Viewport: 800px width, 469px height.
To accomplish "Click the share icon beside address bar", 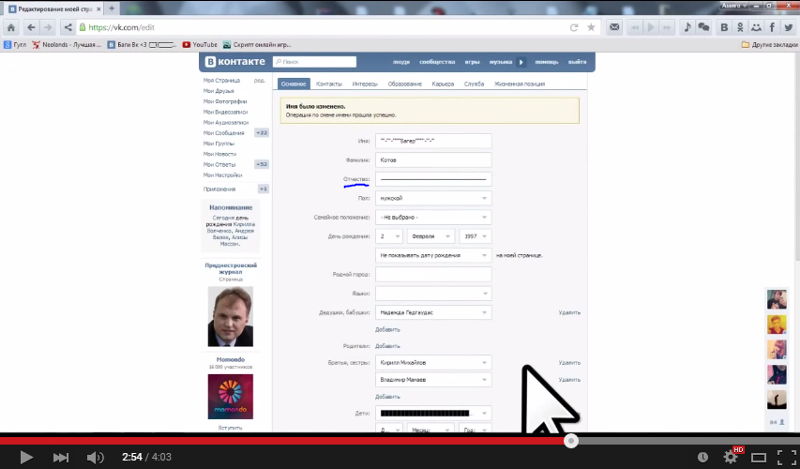I will (x=67, y=28).
